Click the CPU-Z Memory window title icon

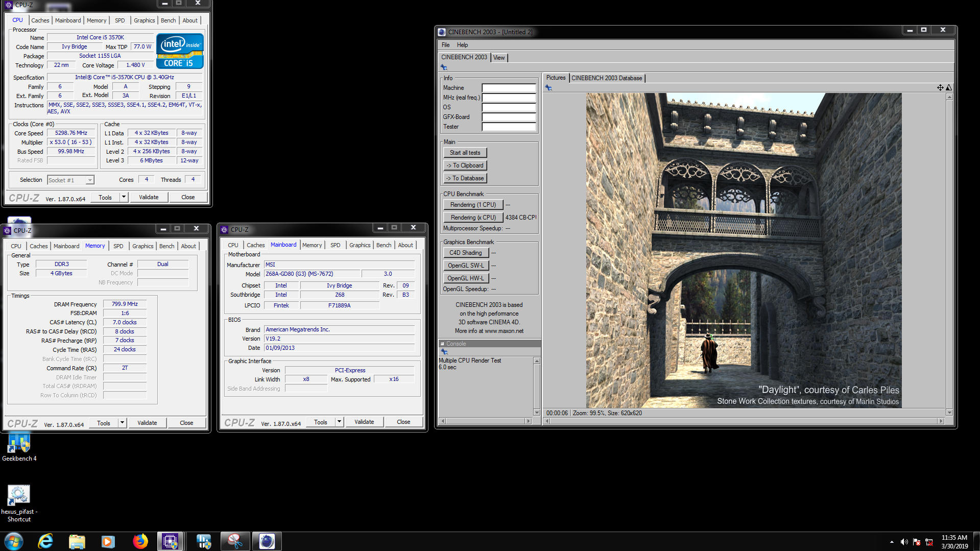tap(7, 231)
